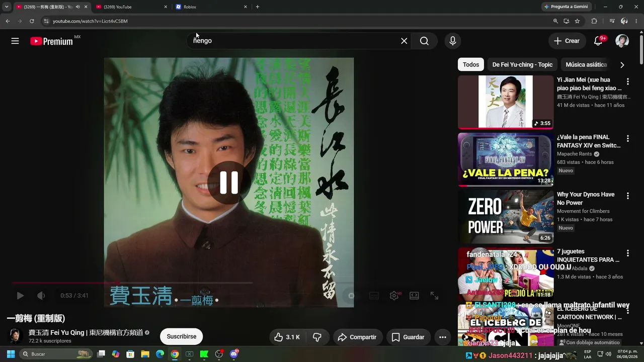Open YouTube account avatar menu
Image resolution: width=644 pixels, height=362 pixels.
622,41
